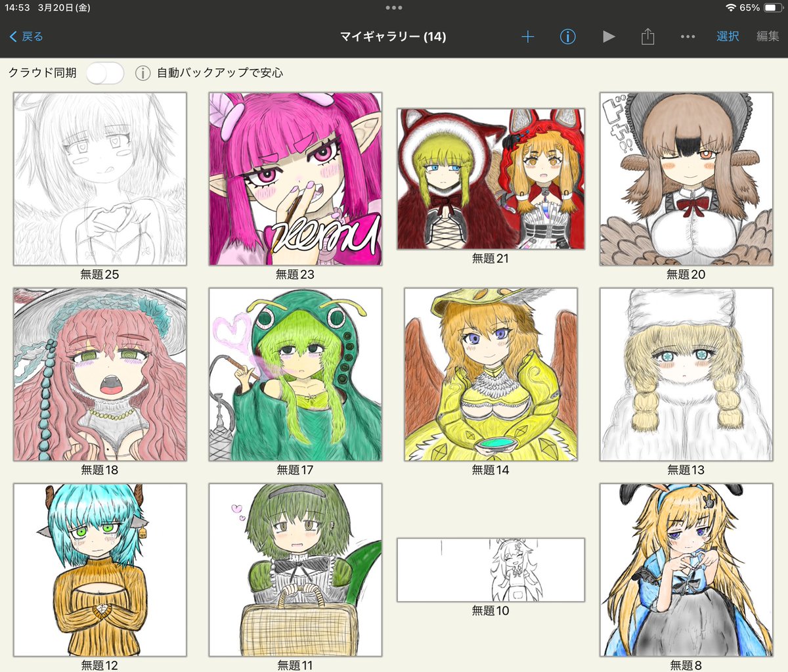Open the 無題20 brown-haired bonnet girl artwork
Screen dimensions: 788x672
point(686,179)
